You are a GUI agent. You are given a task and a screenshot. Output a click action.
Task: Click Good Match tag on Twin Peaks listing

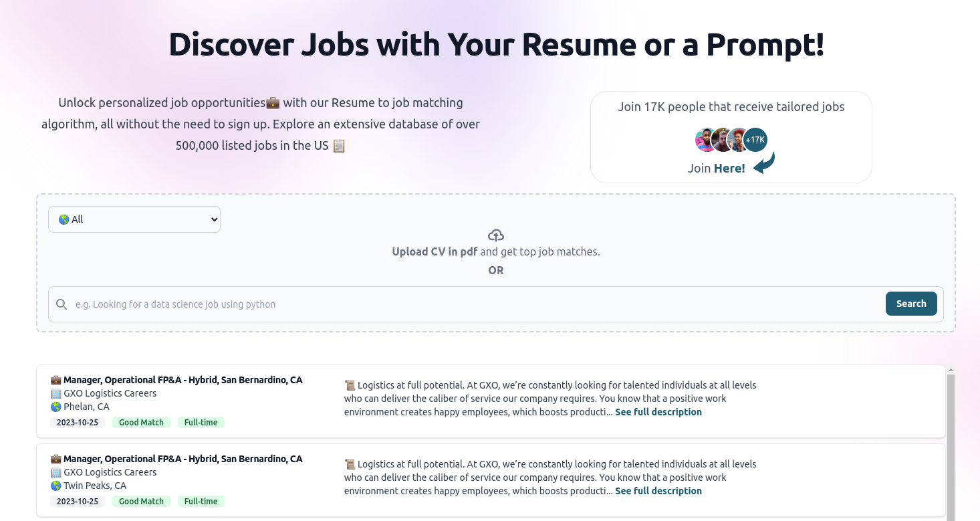click(x=141, y=502)
